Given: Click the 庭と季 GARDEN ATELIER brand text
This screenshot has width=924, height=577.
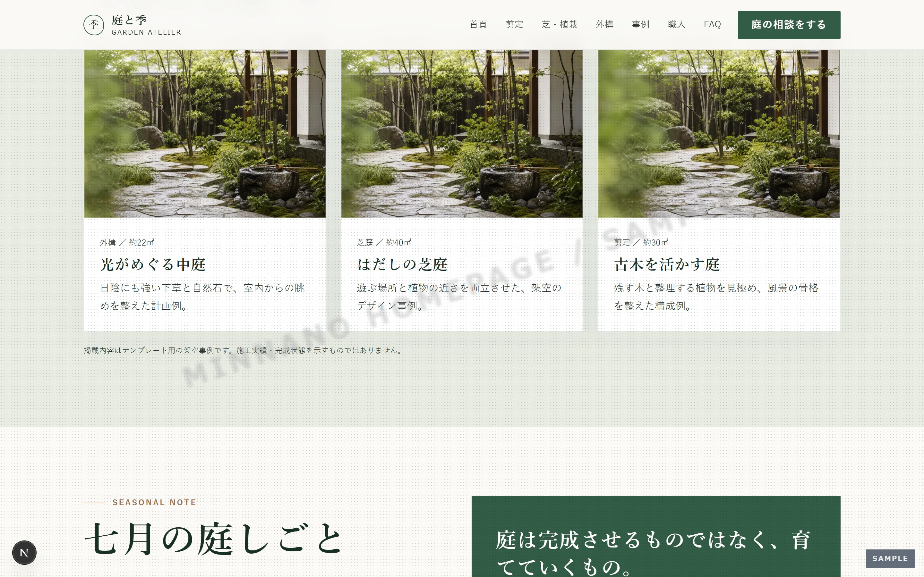Looking at the screenshot, I should [x=146, y=25].
